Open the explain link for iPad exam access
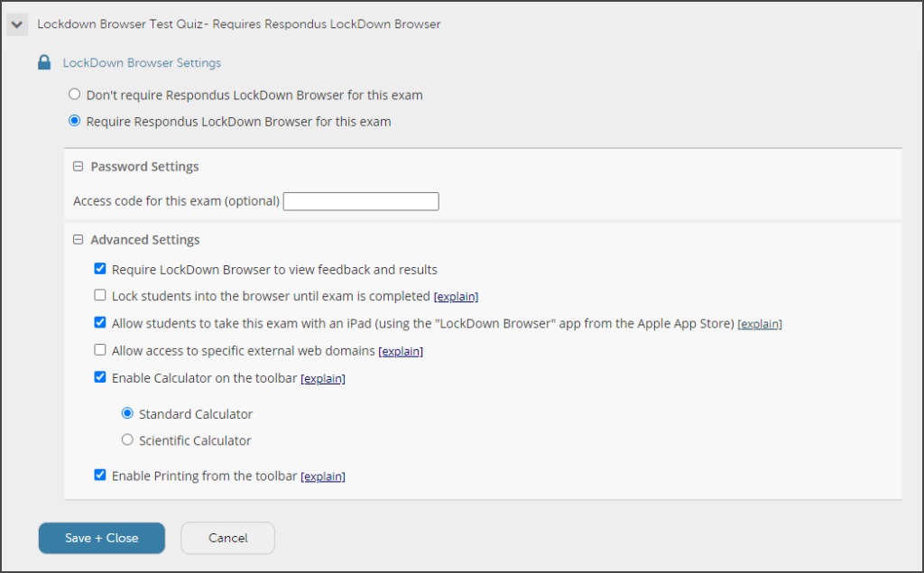Screen dimensions: 924x573 tap(759, 323)
